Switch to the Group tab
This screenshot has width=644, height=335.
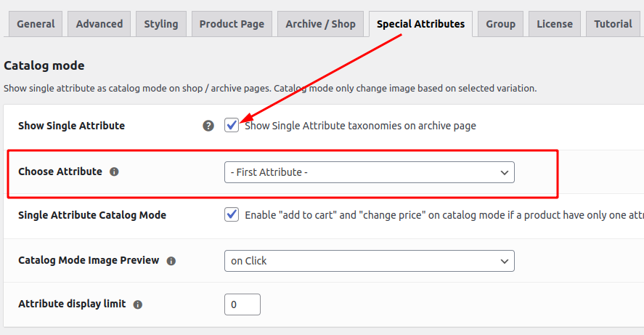500,24
